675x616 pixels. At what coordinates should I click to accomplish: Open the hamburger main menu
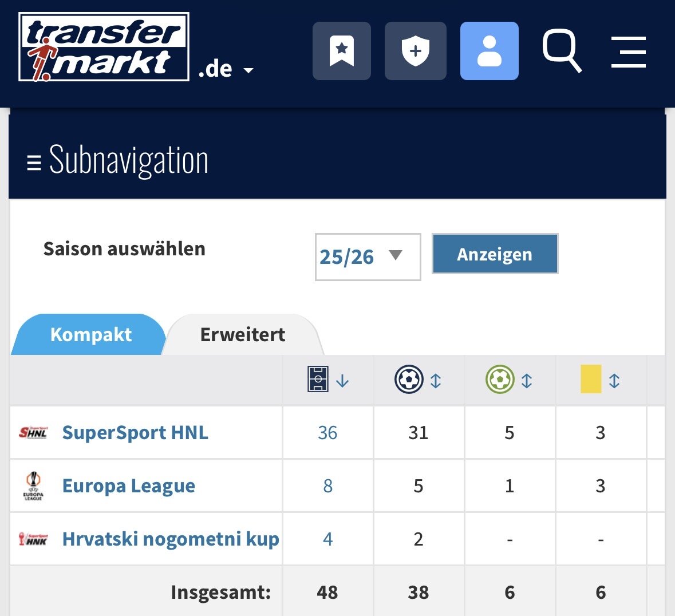click(x=629, y=52)
